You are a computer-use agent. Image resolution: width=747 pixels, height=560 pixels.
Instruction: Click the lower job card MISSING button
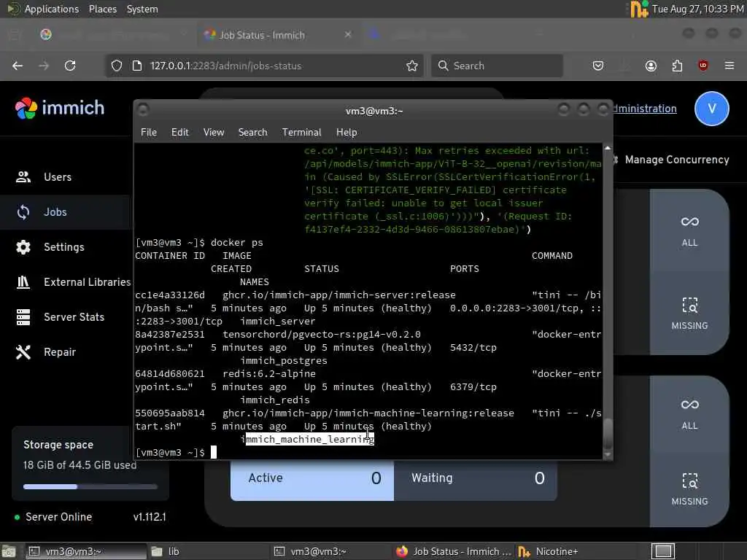tap(689, 489)
